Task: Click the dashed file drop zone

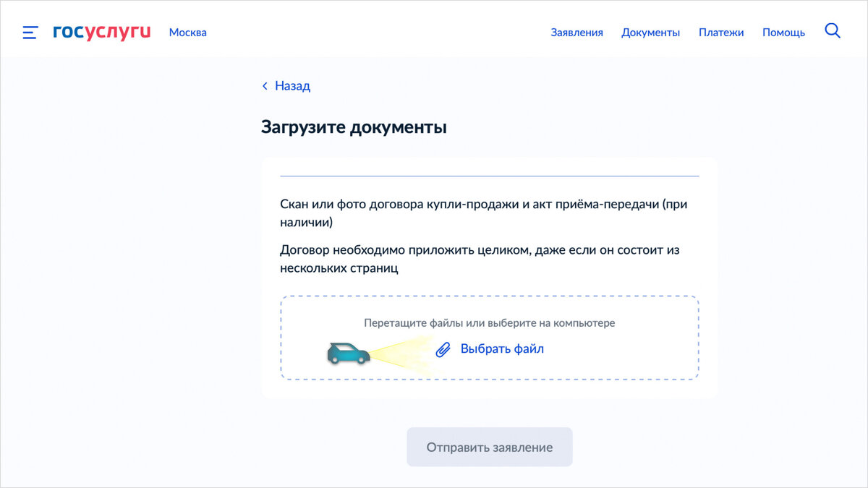Action: (490, 337)
